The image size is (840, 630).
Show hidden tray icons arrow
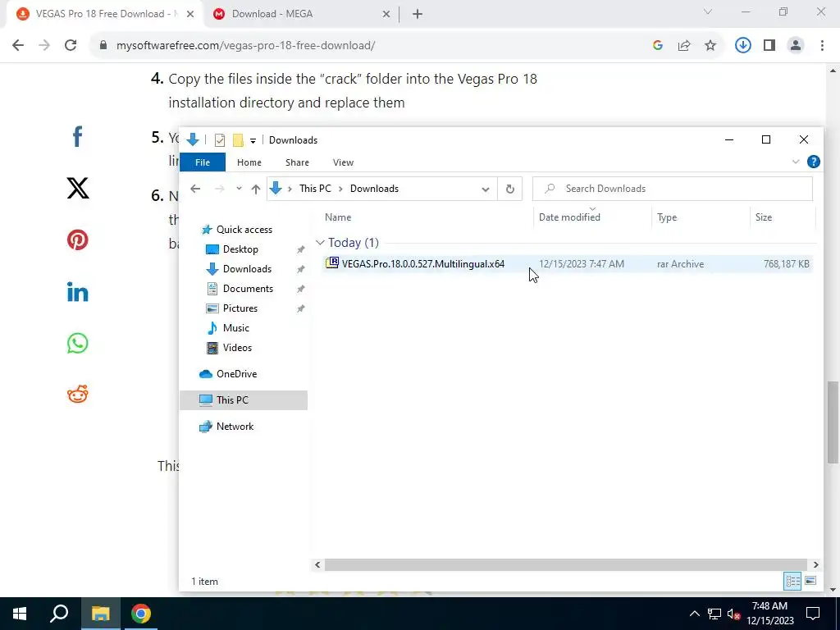click(694, 614)
